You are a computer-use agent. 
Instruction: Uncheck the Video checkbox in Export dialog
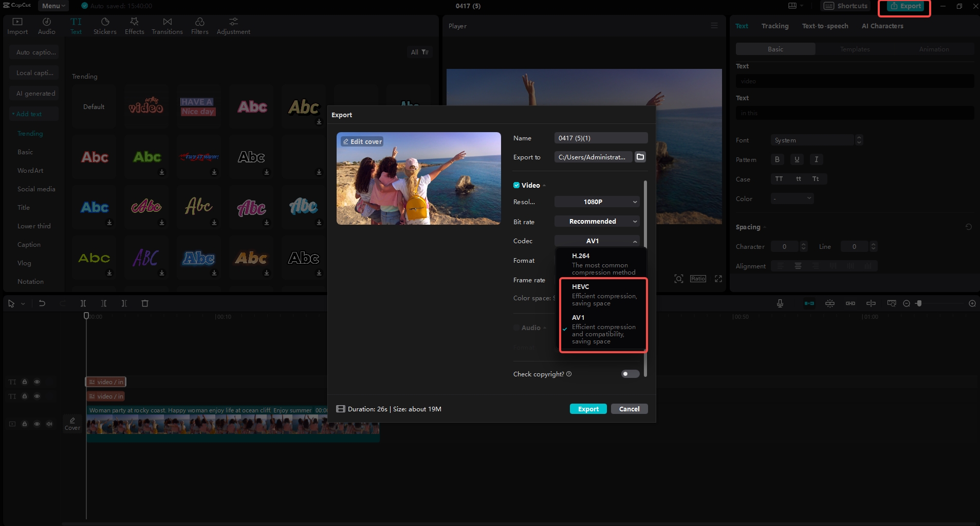[x=516, y=185]
